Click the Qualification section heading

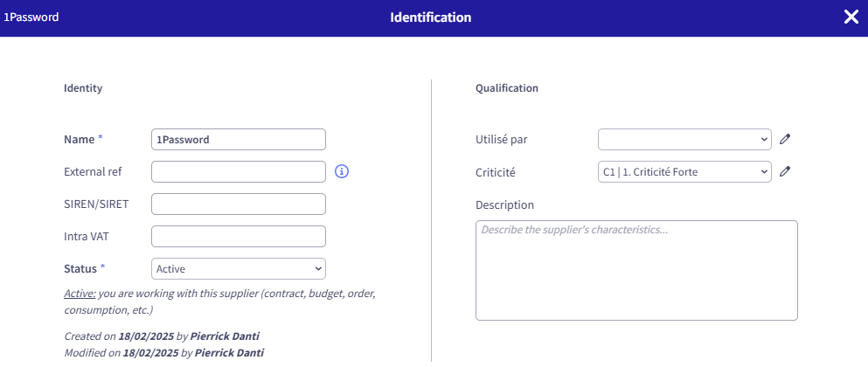506,88
